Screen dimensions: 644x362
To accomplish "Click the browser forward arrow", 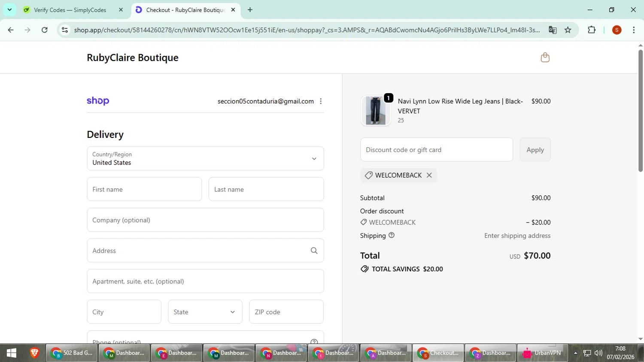I will pyautogui.click(x=27, y=30).
